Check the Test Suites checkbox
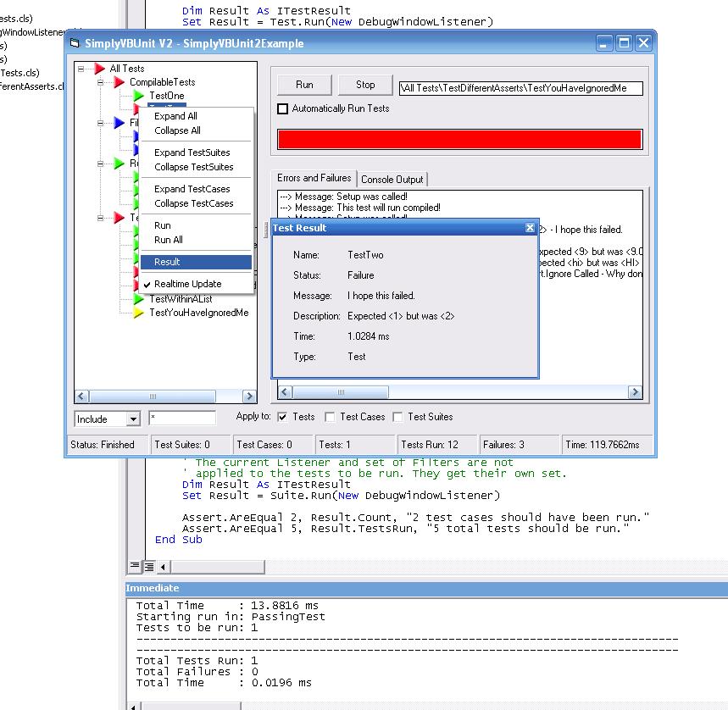The width and height of the screenshot is (728, 710). pyautogui.click(x=397, y=417)
